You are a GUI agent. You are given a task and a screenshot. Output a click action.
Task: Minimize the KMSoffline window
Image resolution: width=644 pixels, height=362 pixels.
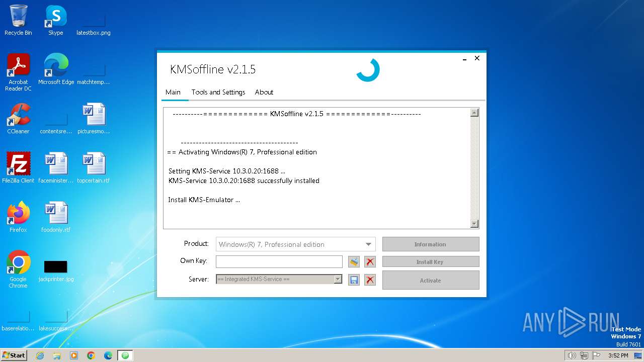tap(465, 58)
